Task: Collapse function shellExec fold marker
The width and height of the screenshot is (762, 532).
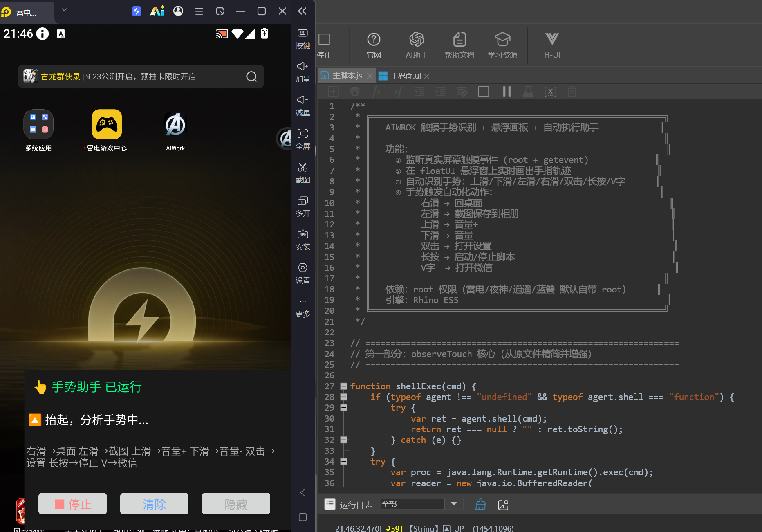Action: pyautogui.click(x=344, y=386)
